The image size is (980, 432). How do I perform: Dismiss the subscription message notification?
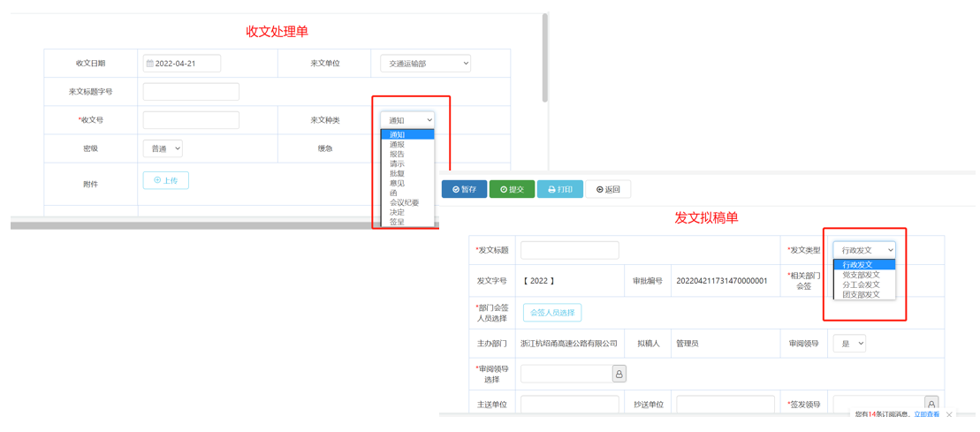[950, 414]
